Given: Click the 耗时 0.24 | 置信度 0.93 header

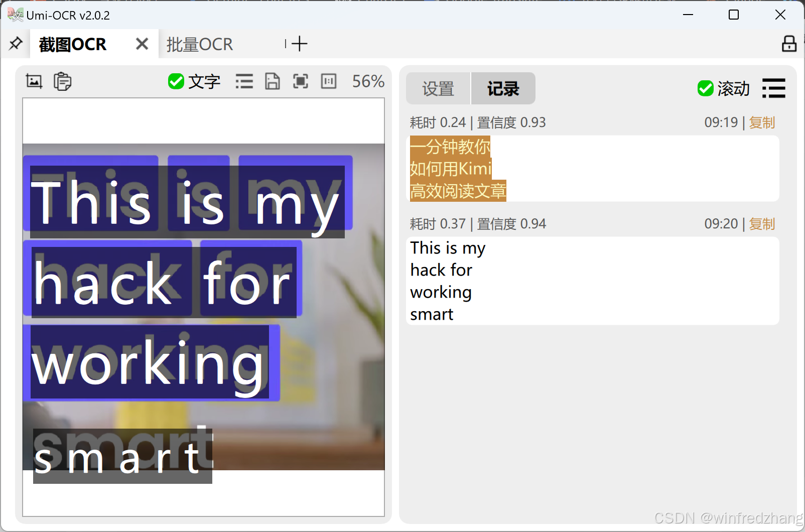Looking at the screenshot, I should (x=478, y=122).
